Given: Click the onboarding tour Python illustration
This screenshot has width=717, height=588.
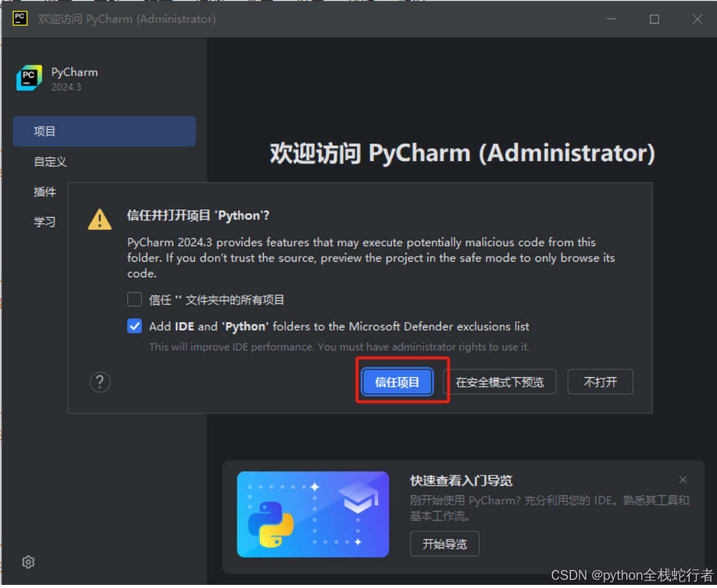Looking at the screenshot, I should coord(313,514).
